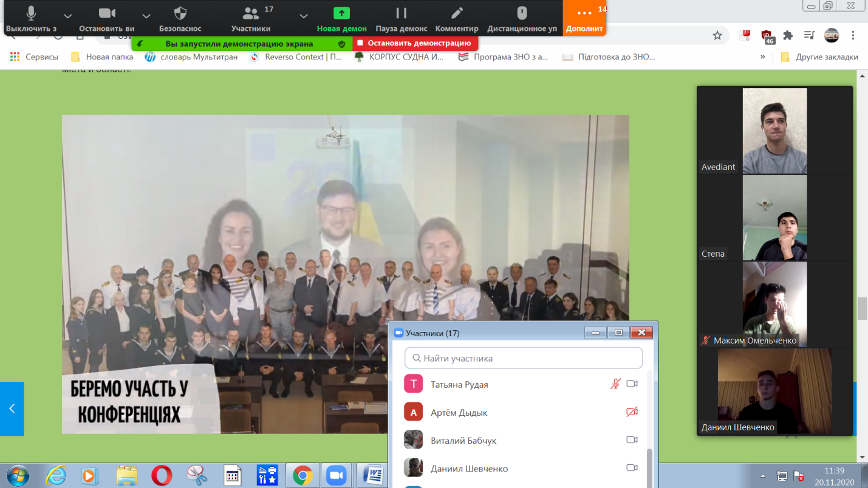Expand the arrow next to Участники
The width and height of the screenshot is (868, 488).
pyautogui.click(x=304, y=16)
